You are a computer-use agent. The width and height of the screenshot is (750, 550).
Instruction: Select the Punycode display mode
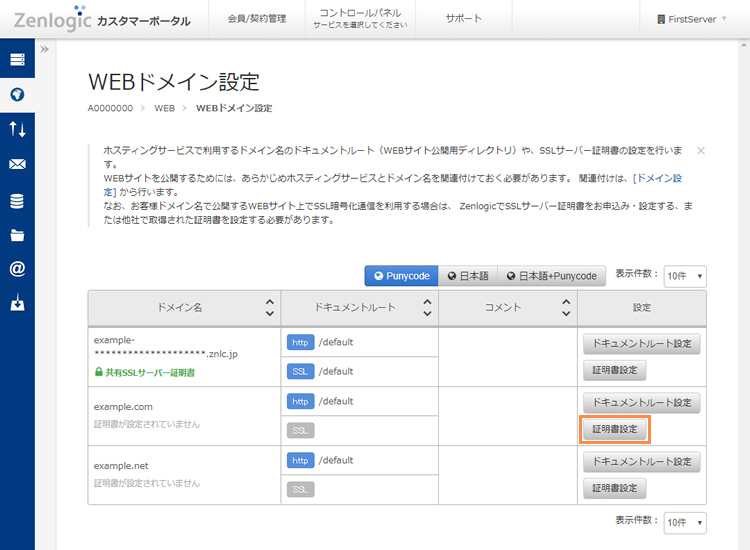(401, 276)
